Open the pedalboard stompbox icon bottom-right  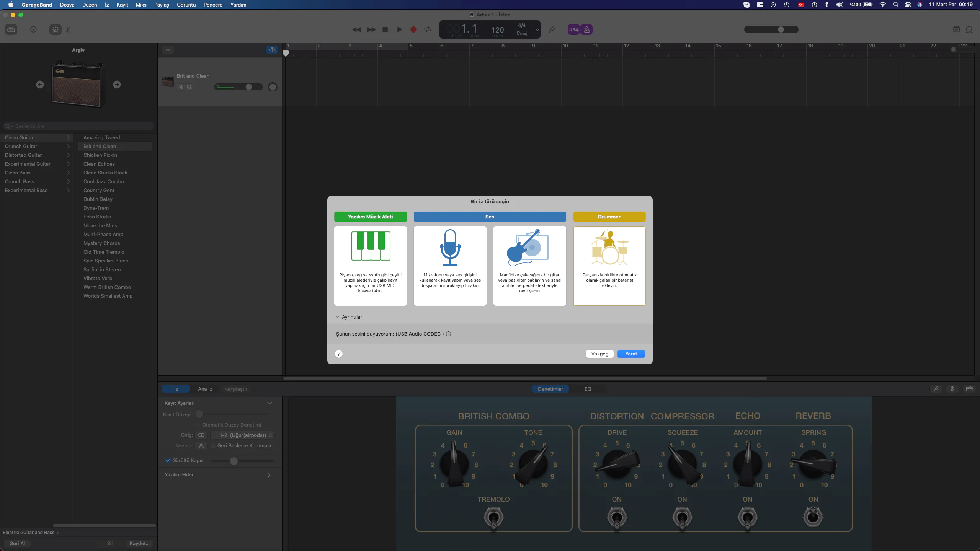pos(953,389)
